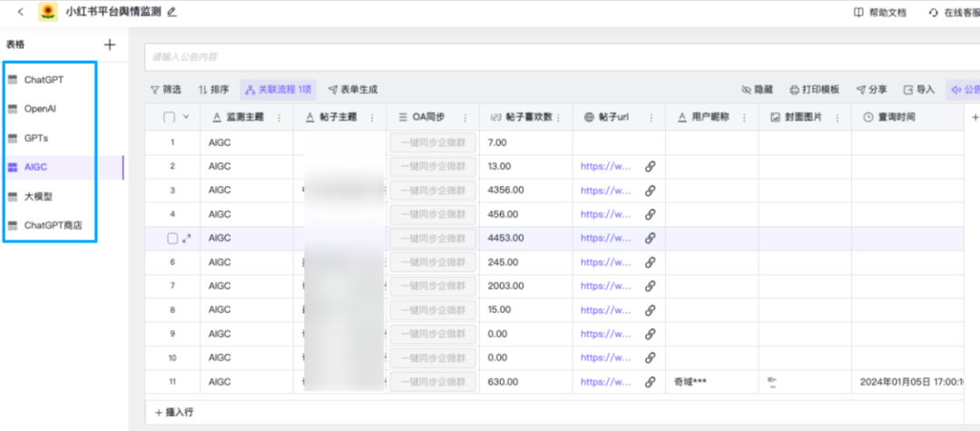980x431 pixels.
Task: Add a new table with plus icon
Action: [x=110, y=44]
